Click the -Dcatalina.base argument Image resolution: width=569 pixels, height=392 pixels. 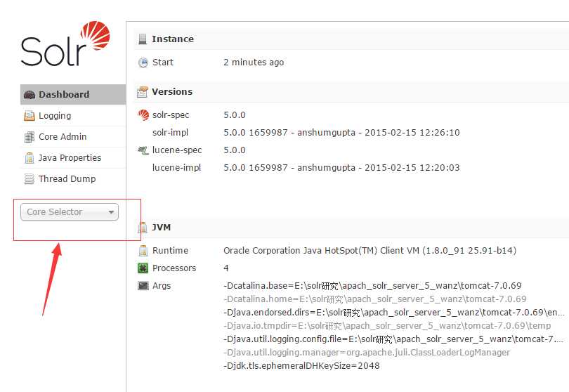click(x=372, y=286)
